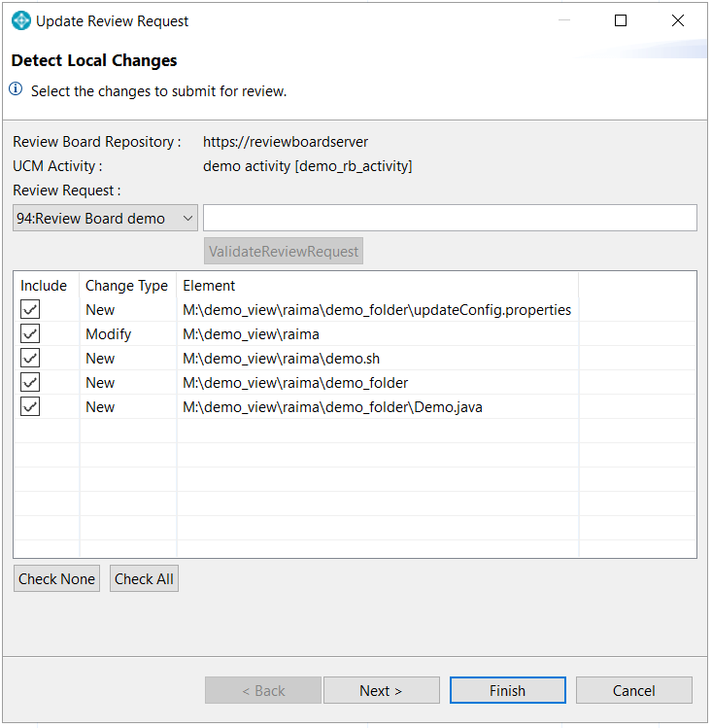Click the Element column header
Viewport: 712px width, 728px height.
coord(209,286)
